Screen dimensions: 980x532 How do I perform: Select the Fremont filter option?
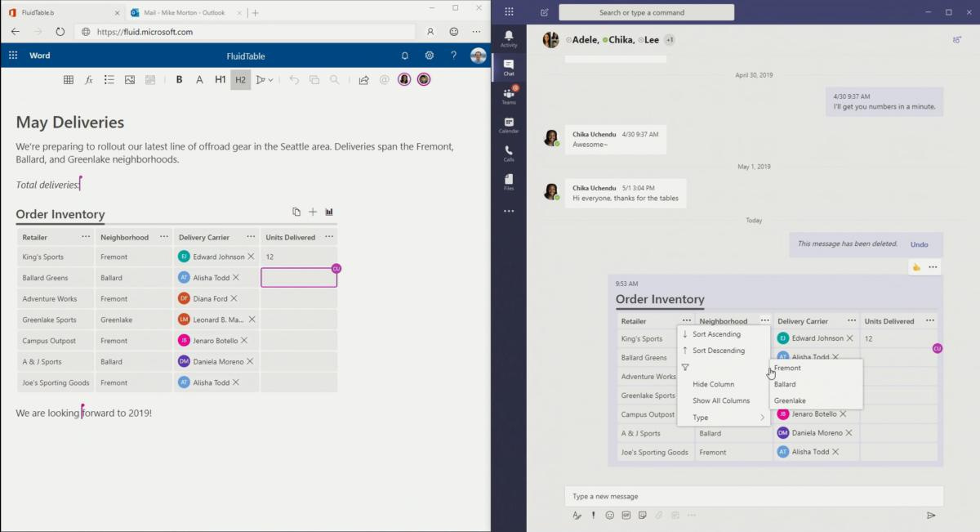coord(788,368)
